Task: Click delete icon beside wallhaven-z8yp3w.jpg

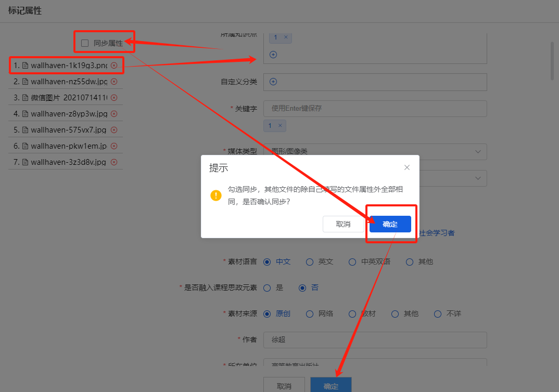Action: point(114,114)
